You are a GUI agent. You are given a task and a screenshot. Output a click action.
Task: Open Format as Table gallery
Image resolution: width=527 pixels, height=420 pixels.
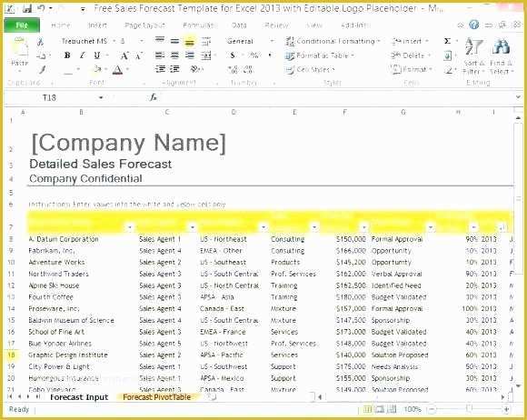[x=320, y=55]
